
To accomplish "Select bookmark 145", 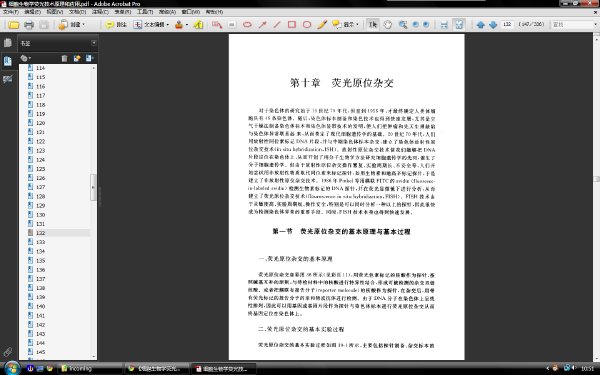I will [x=41, y=352].
